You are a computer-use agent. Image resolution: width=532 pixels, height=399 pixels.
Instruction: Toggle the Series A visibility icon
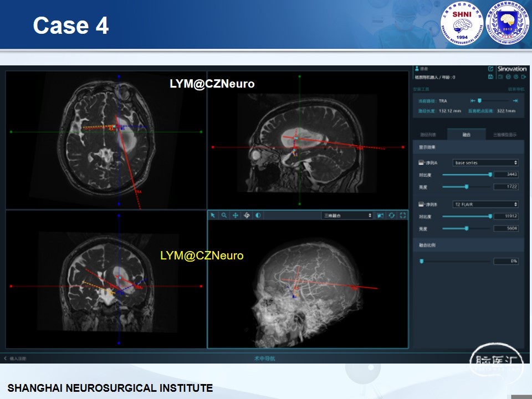(x=421, y=163)
